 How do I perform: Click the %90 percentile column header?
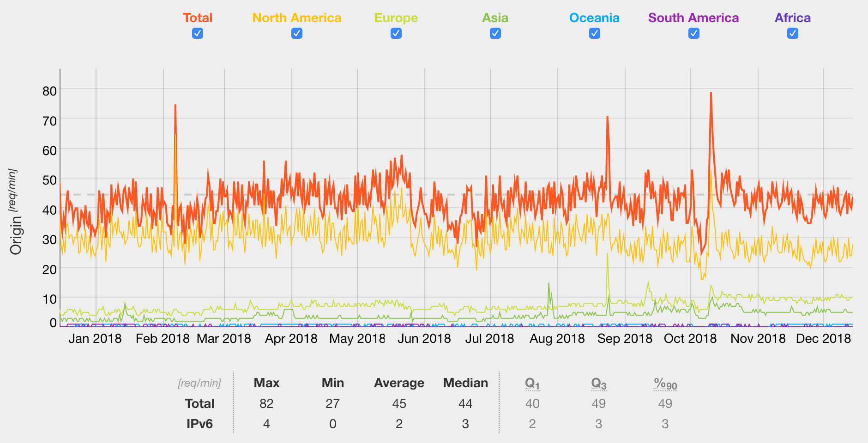tap(665, 383)
